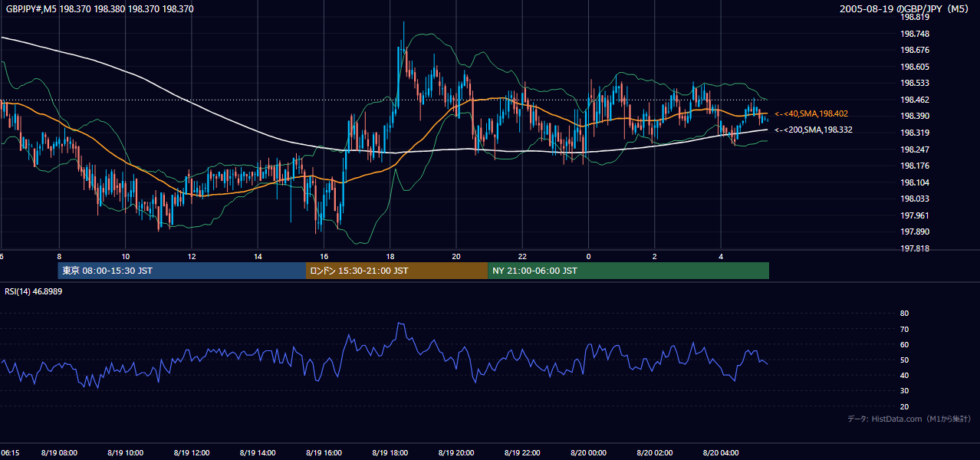Click price axis value 198.104
Viewport: 980px width, 460px height.
point(914,182)
